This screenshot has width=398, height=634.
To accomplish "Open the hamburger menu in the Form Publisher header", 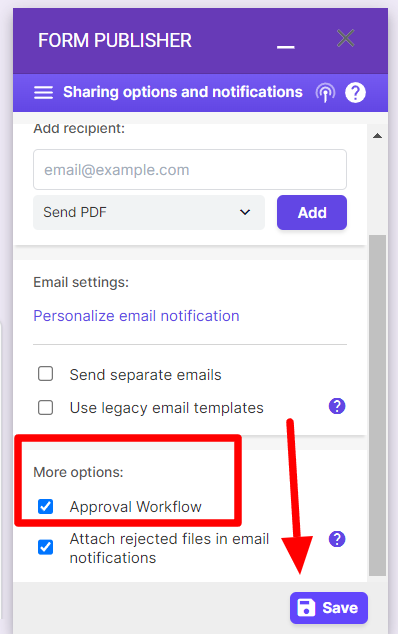I will coord(43,93).
